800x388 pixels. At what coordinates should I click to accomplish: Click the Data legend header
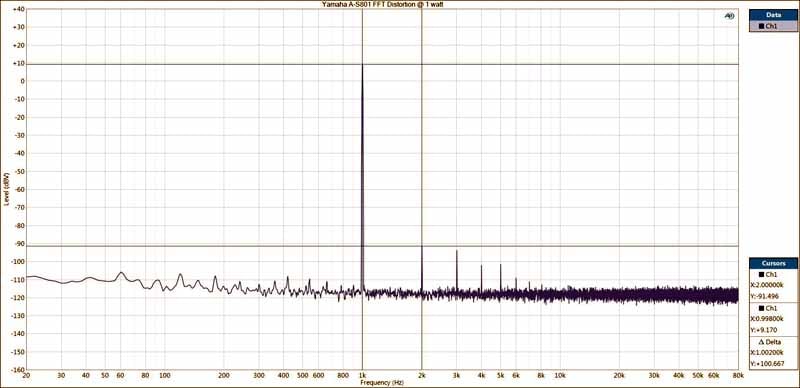(773, 16)
